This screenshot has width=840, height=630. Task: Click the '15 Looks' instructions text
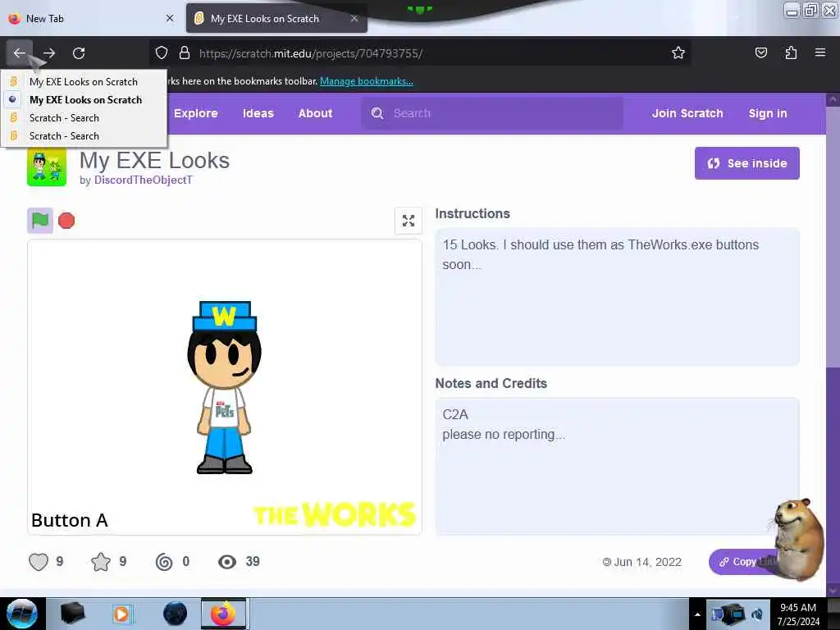[600, 254]
